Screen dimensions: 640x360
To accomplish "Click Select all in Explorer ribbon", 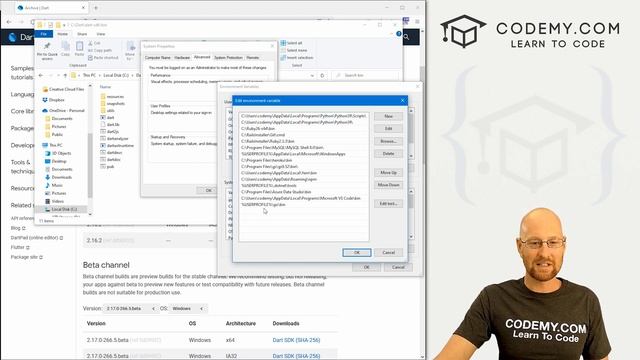I will pos(291,43).
